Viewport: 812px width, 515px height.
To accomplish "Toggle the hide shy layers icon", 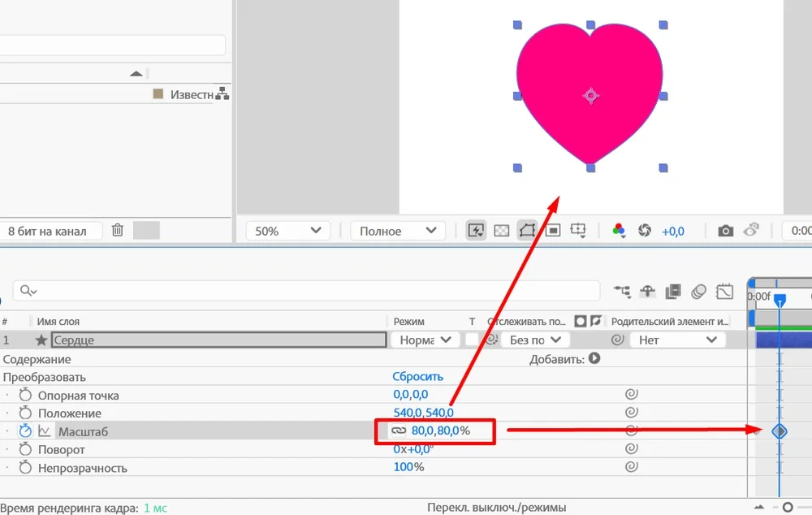I will 647,291.
